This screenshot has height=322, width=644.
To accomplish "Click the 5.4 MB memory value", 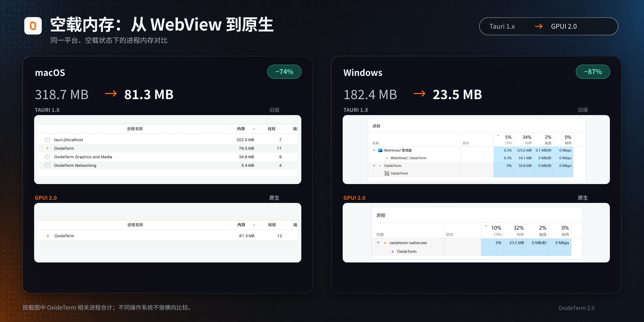I will tap(248, 165).
